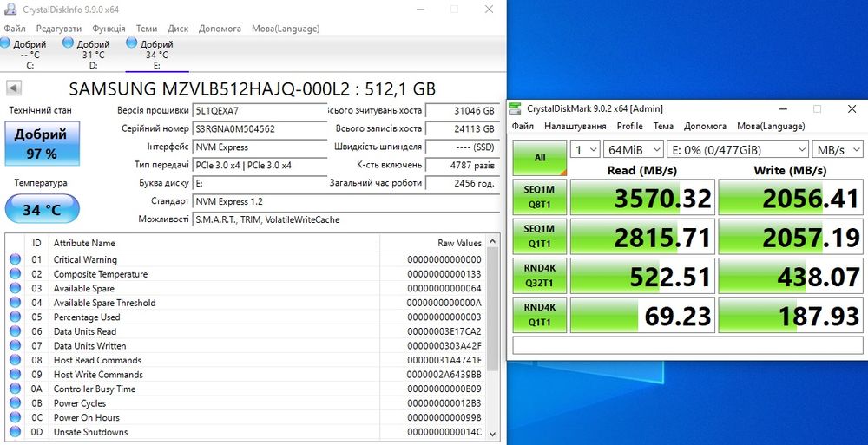Click raw value 00000003E17CA2
868x445 pixels.
coord(444,331)
